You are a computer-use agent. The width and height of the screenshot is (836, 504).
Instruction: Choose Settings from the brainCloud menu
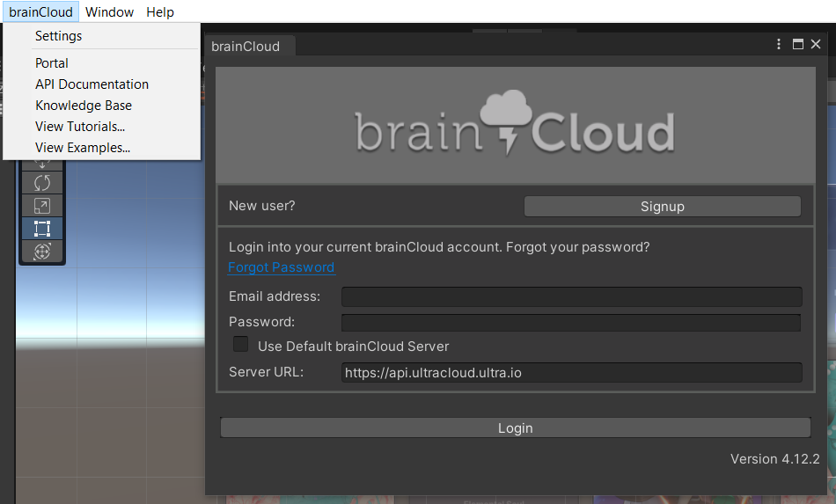[x=101, y=36]
